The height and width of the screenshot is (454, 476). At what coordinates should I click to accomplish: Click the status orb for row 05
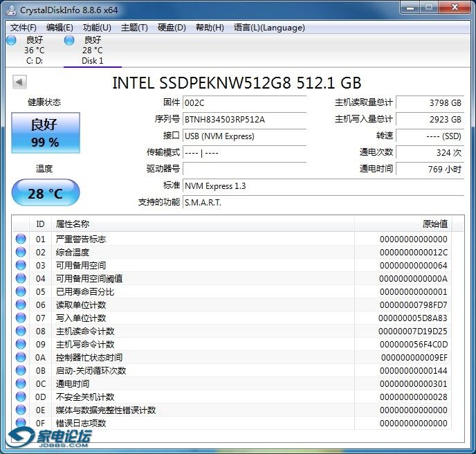21,291
